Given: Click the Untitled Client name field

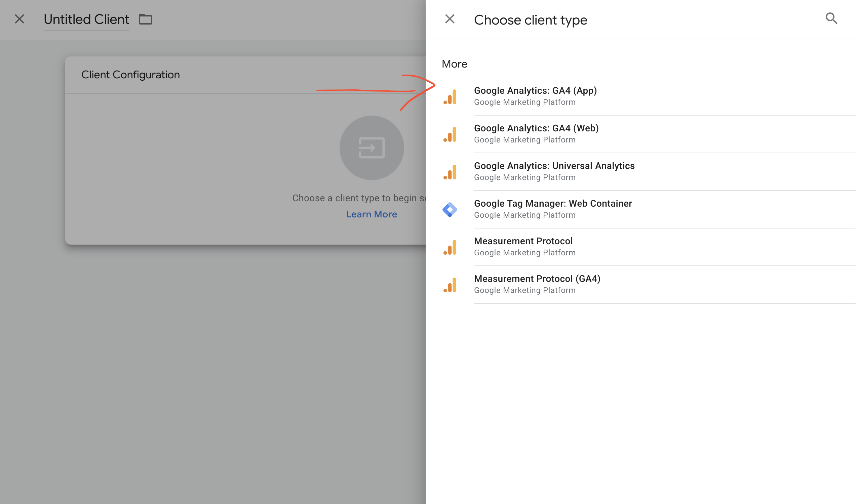Looking at the screenshot, I should pyautogui.click(x=86, y=19).
